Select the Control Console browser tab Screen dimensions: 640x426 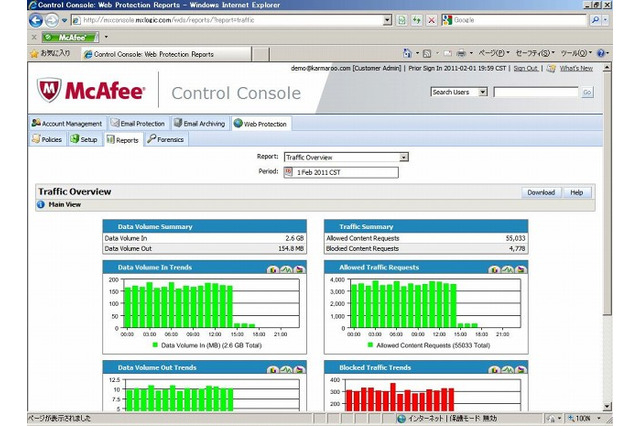(x=167, y=54)
